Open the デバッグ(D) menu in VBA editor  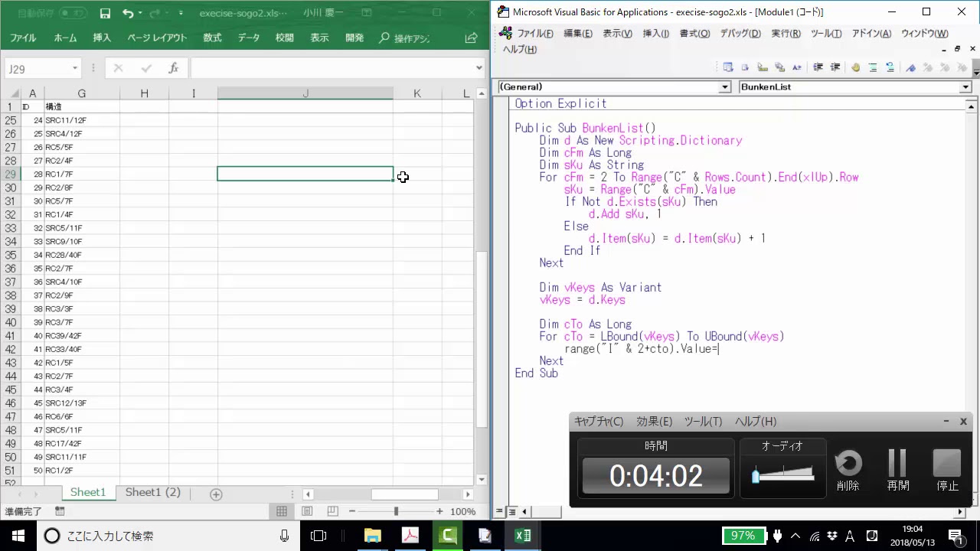point(740,34)
